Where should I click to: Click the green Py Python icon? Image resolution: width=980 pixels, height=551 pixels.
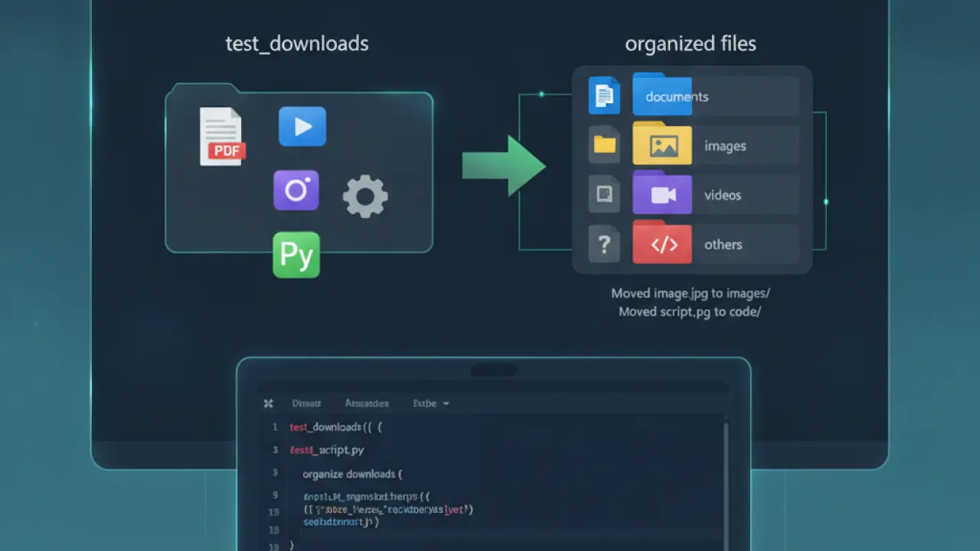pos(296,255)
